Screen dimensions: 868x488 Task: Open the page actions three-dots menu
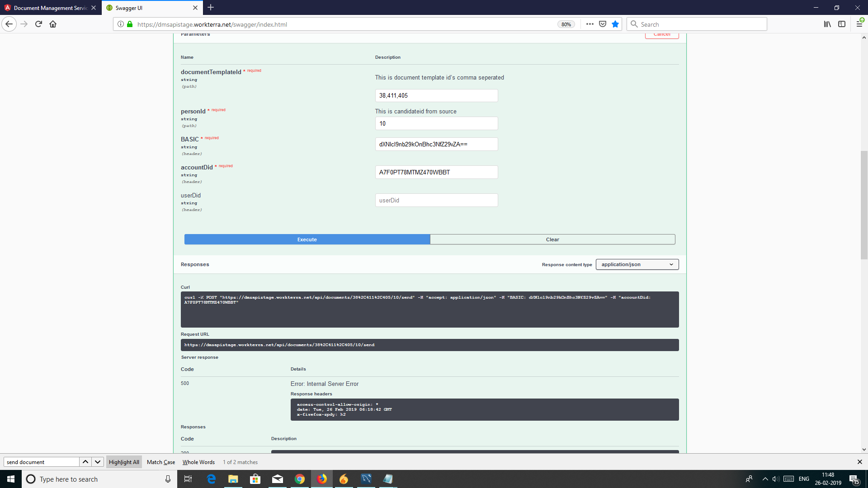tap(590, 24)
